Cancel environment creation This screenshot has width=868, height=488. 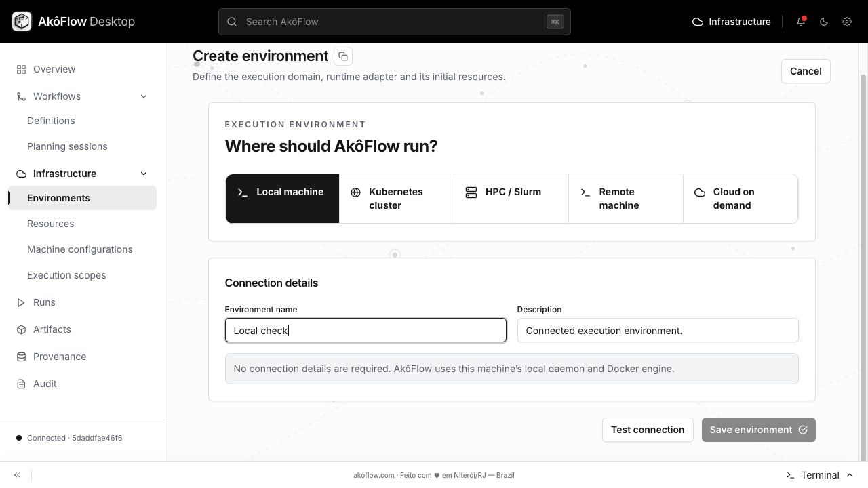click(806, 71)
